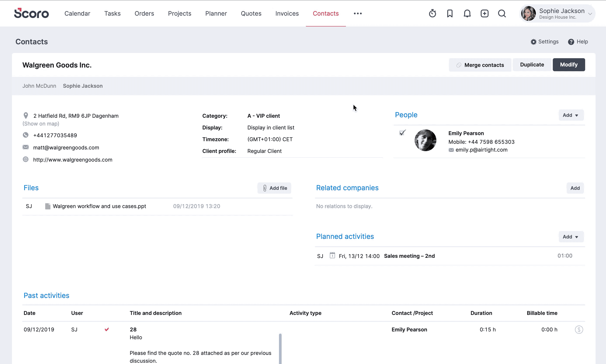Click the Help question mark icon

(x=571, y=42)
